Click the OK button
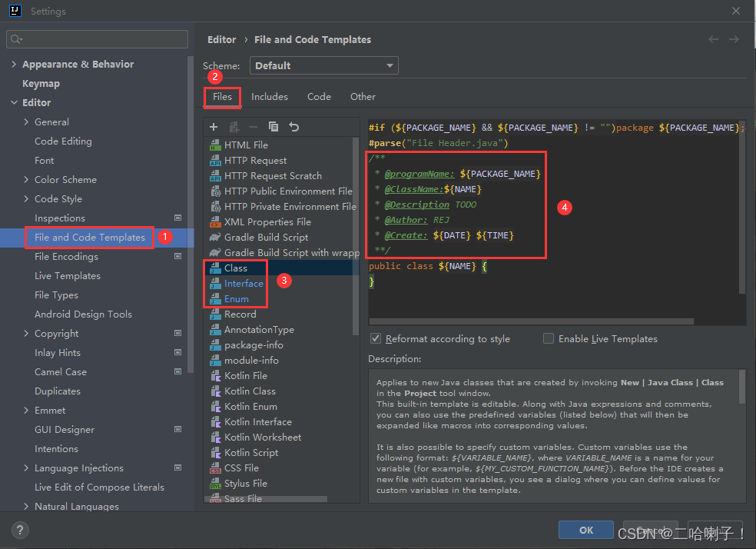The image size is (756, 549). click(586, 531)
